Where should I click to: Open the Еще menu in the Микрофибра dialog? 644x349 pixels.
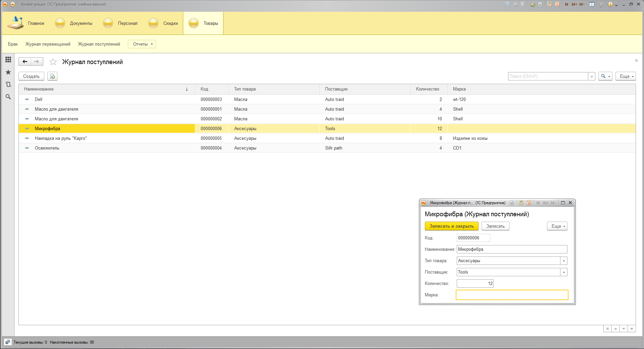[x=557, y=226]
